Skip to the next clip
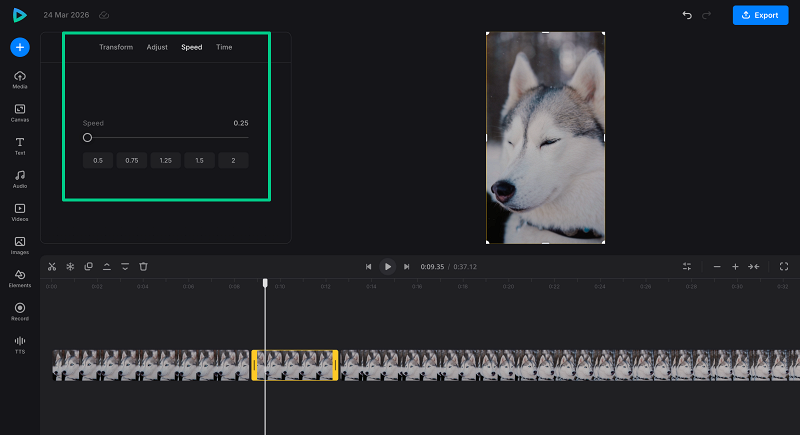This screenshot has height=435, width=800. 407,267
